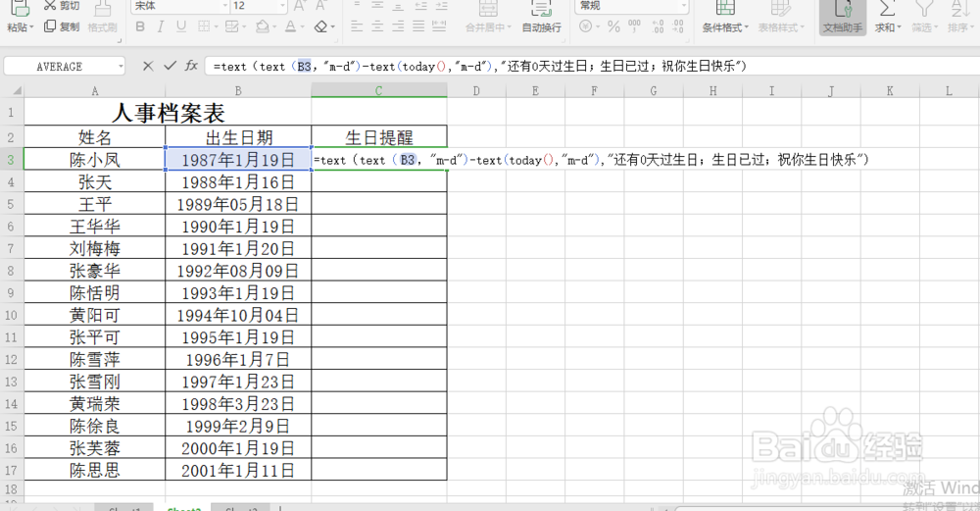Expand the font color dropdown arrow
Image resolution: width=980 pixels, height=511 pixels.
pyautogui.click(x=302, y=27)
